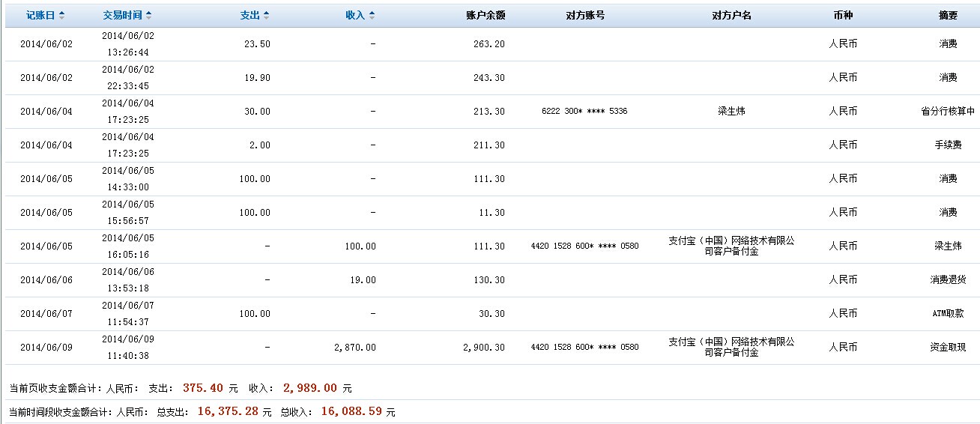980x424 pixels.
Task: Click the sort arrows beside 记账日
Action: pyautogui.click(x=61, y=16)
